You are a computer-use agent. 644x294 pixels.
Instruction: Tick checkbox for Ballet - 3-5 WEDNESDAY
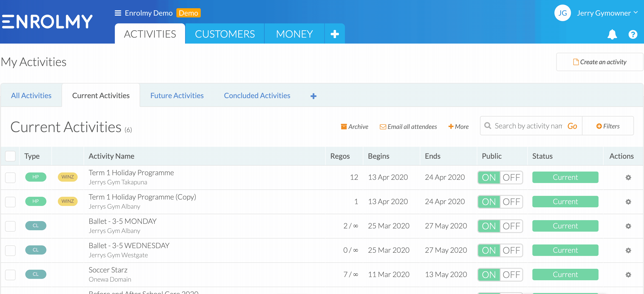10,251
